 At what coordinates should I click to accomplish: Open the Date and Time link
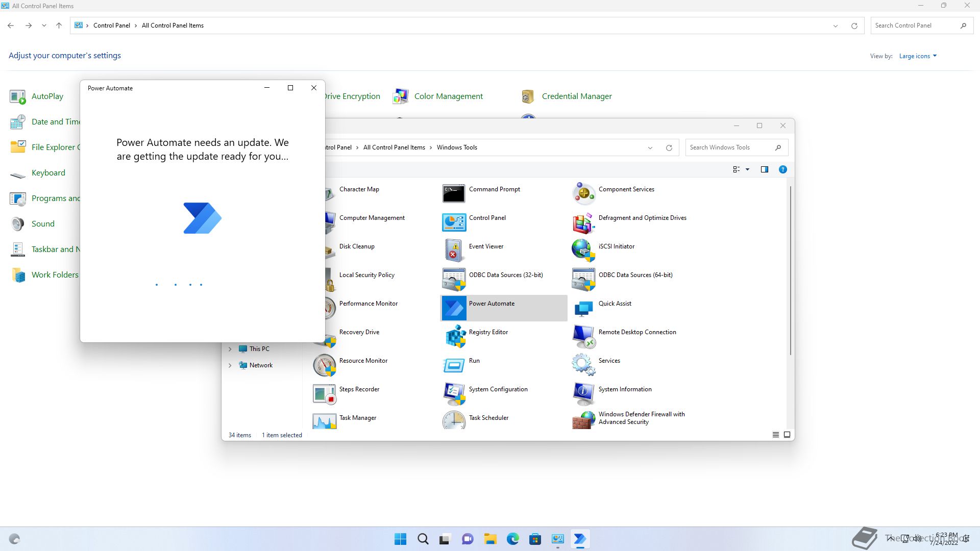click(56, 121)
